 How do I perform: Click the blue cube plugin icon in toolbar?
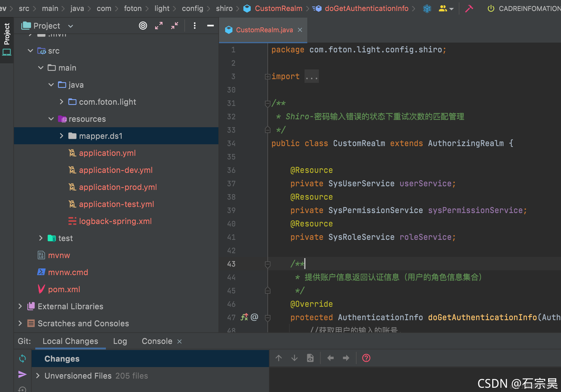tap(427, 9)
